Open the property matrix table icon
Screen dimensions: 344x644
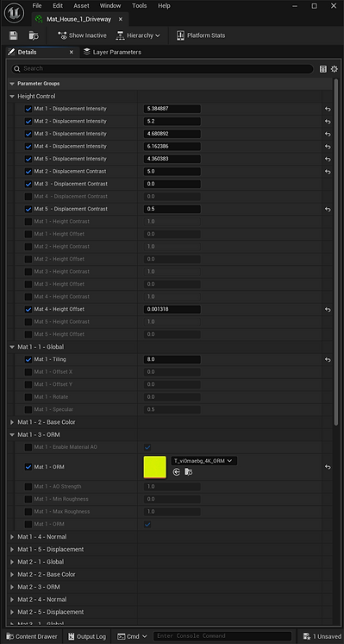point(323,69)
